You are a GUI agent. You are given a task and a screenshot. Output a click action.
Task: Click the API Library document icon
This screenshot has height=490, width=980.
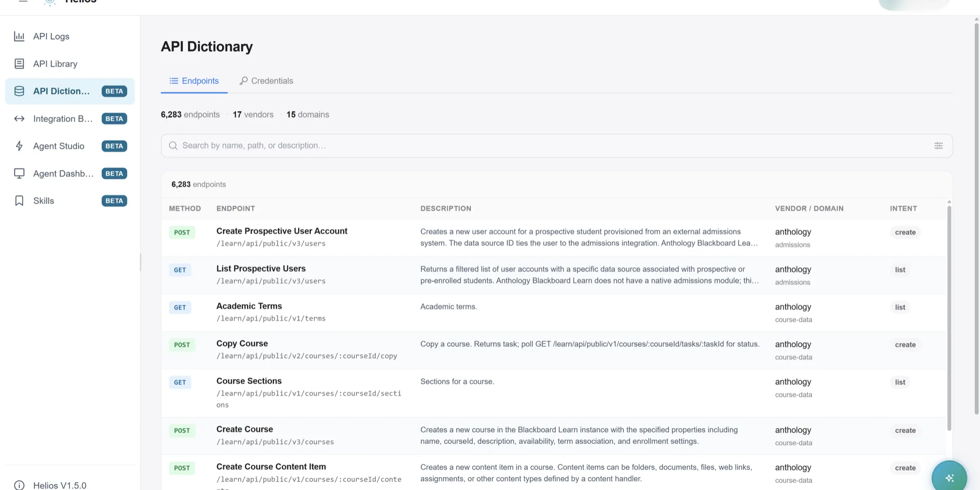[x=19, y=64]
